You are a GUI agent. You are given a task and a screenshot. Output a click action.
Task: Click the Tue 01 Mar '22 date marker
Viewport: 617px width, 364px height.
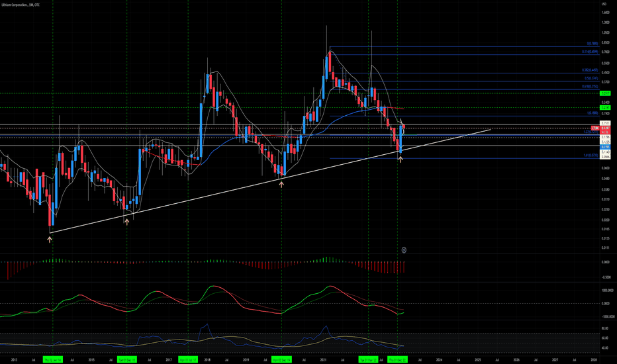tap(368, 359)
